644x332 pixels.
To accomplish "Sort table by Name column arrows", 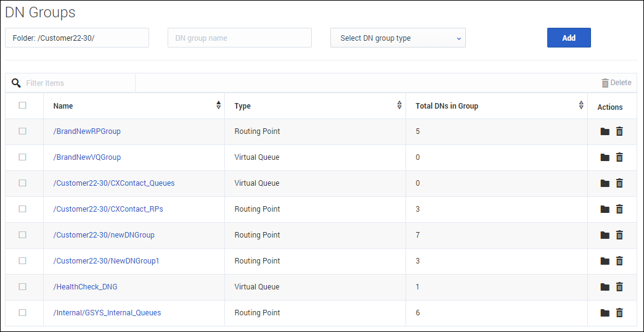I will [218, 106].
